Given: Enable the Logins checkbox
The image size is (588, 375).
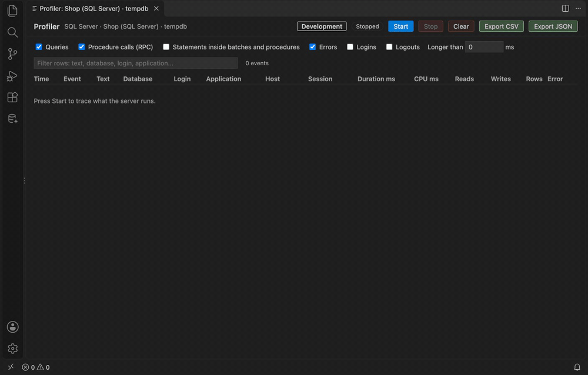Looking at the screenshot, I should click(350, 47).
